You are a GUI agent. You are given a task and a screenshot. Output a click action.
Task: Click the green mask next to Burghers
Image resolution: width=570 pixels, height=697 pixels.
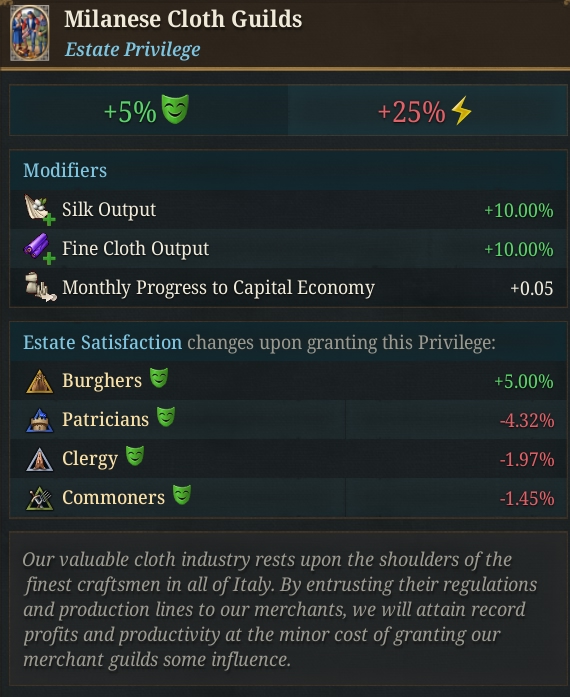(x=159, y=378)
